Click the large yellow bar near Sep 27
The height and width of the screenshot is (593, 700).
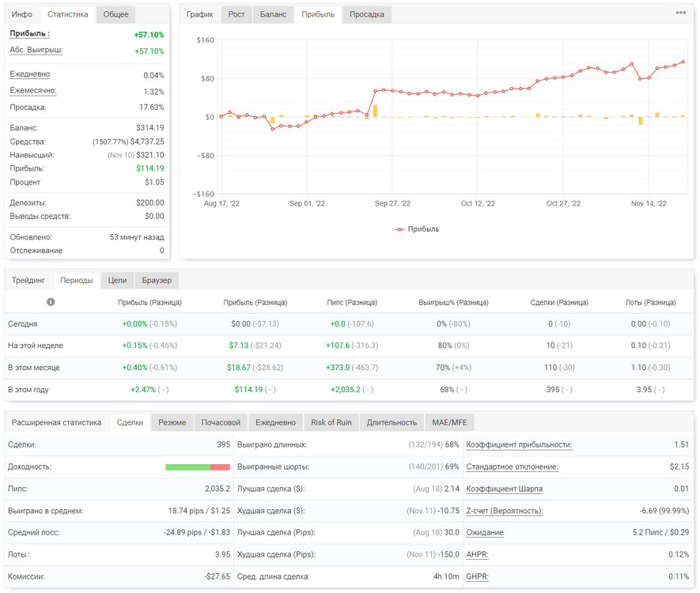[x=375, y=111]
